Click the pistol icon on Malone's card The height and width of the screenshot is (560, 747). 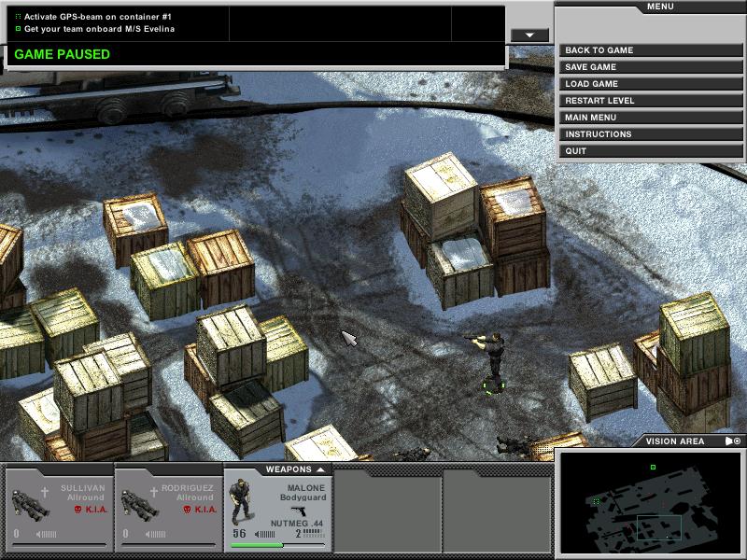point(299,511)
